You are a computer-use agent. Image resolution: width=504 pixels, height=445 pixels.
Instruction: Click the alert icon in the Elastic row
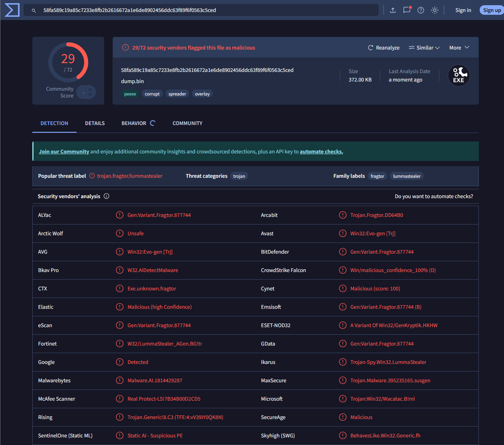pyautogui.click(x=120, y=307)
